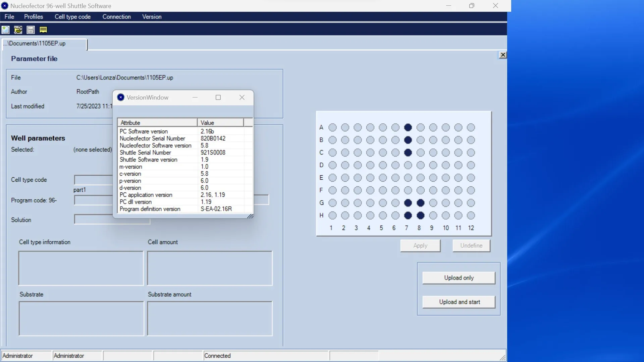Click the Upload only button
The width and height of the screenshot is (644, 362).
tap(459, 278)
